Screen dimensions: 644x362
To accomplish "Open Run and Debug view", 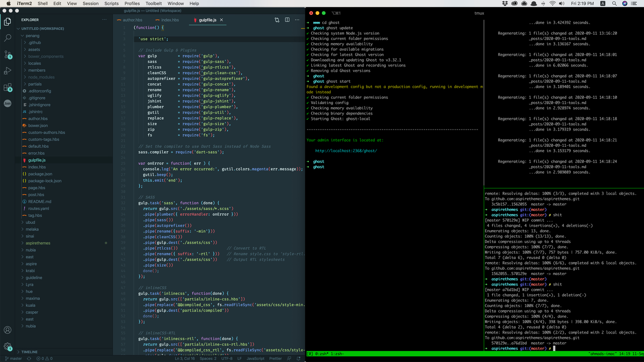I will point(8,71).
